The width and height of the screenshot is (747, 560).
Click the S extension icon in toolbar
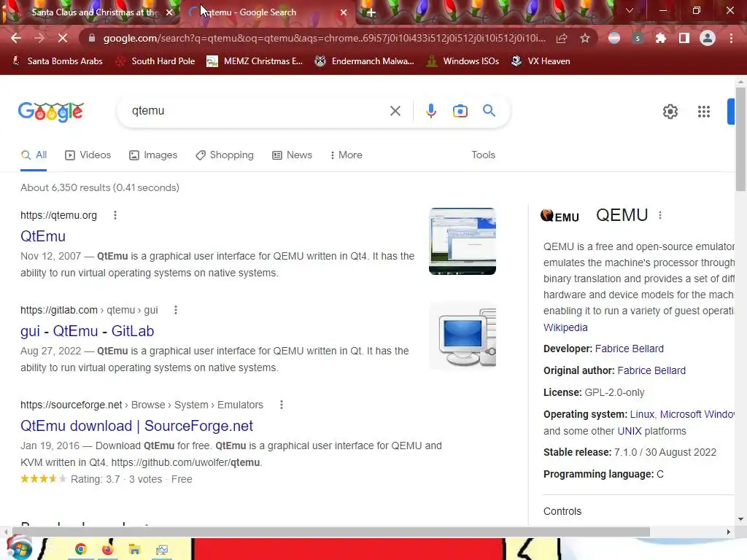coord(638,38)
